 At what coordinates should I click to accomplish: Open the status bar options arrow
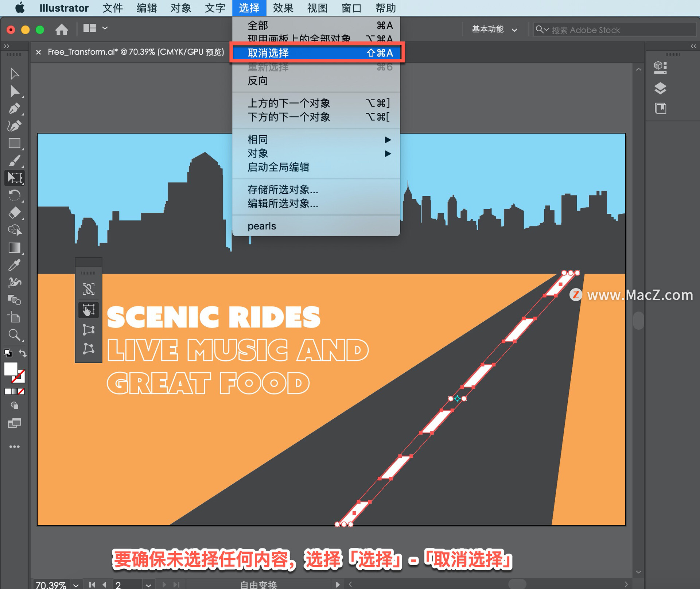[x=338, y=584]
